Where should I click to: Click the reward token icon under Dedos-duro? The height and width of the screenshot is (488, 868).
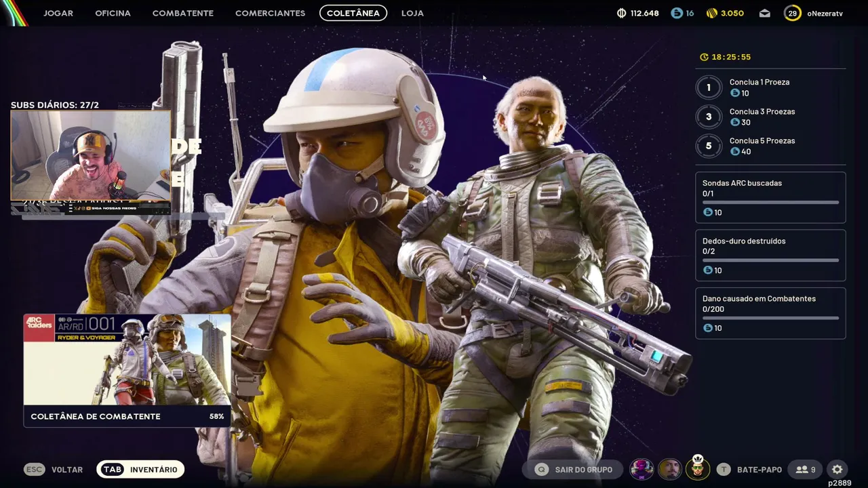(x=708, y=270)
